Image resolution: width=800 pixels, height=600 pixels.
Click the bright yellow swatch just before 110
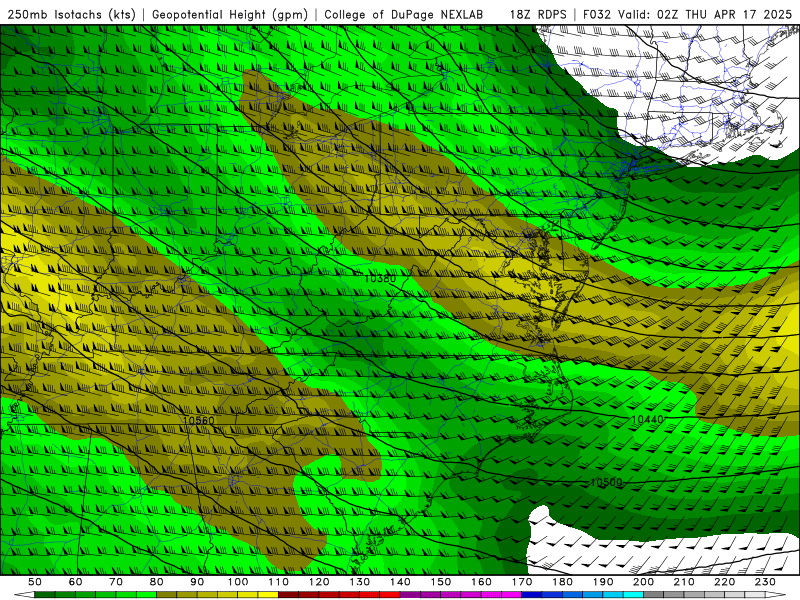coord(268,595)
